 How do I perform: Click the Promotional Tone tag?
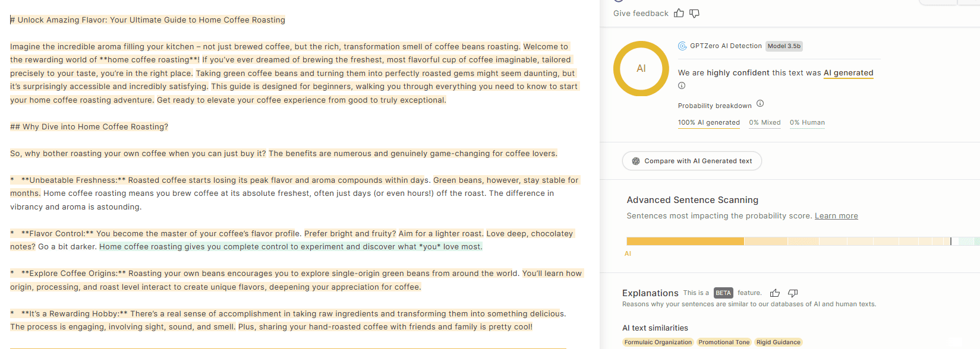724,342
